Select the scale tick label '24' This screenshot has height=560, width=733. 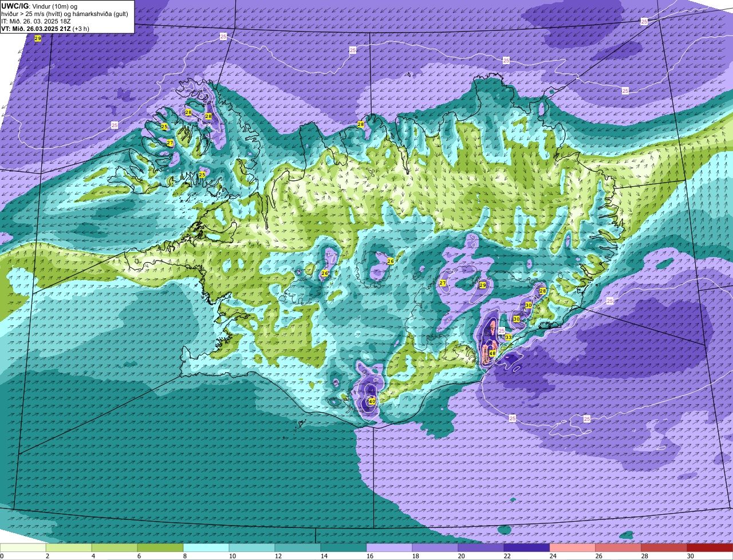click(553, 556)
